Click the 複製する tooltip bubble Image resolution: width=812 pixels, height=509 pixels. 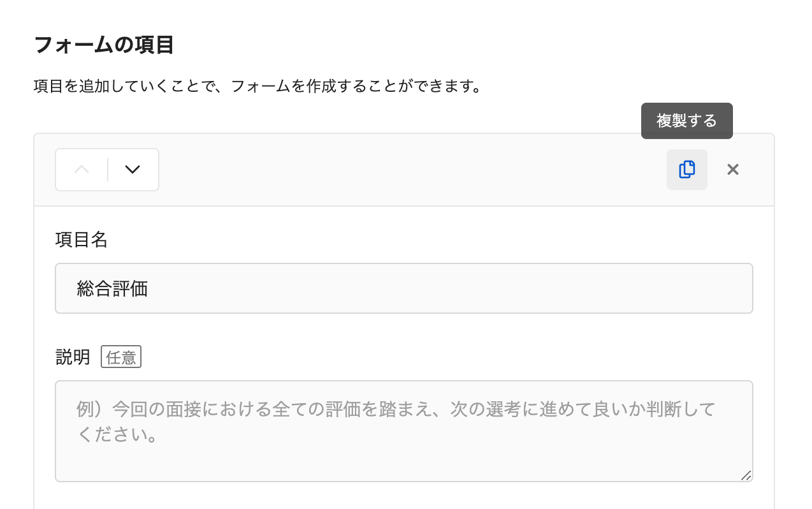(687, 121)
